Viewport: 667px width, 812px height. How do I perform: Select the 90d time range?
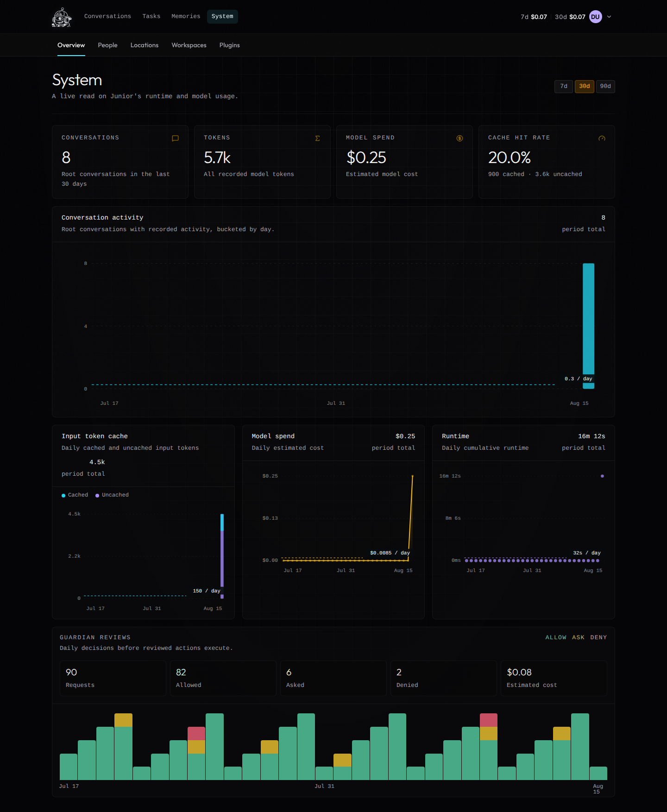605,87
